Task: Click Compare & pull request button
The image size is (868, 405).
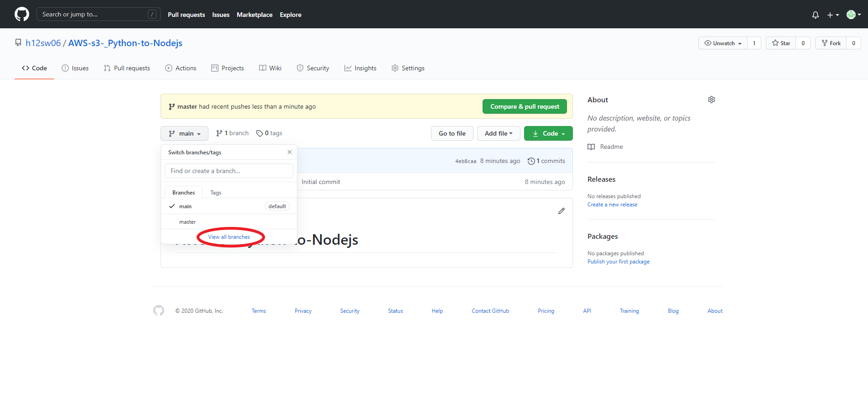Action: (525, 106)
